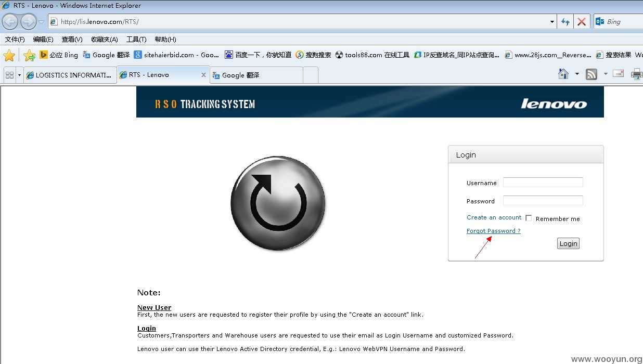Viewport: 643px width, 364px height.
Task: Click the Read Mail envelope icon
Action: (x=619, y=74)
